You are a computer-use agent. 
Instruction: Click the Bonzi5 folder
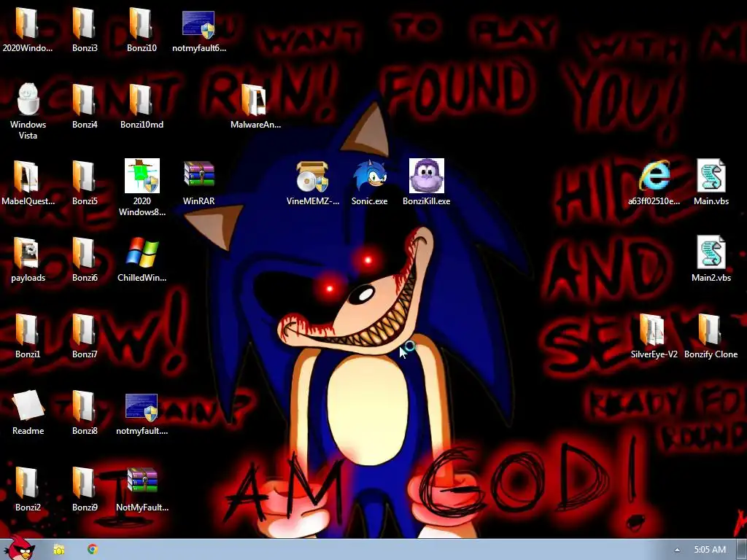click(x=85, y=176)
